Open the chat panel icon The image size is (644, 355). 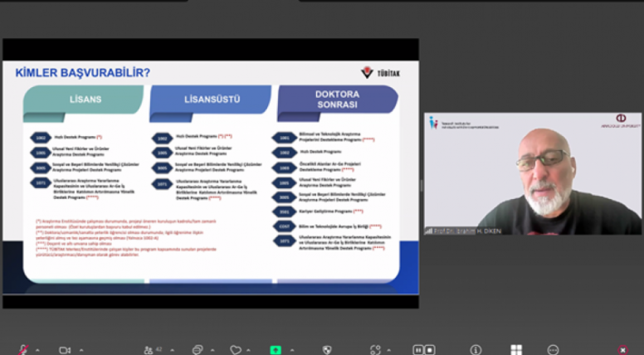pos(198,349)
